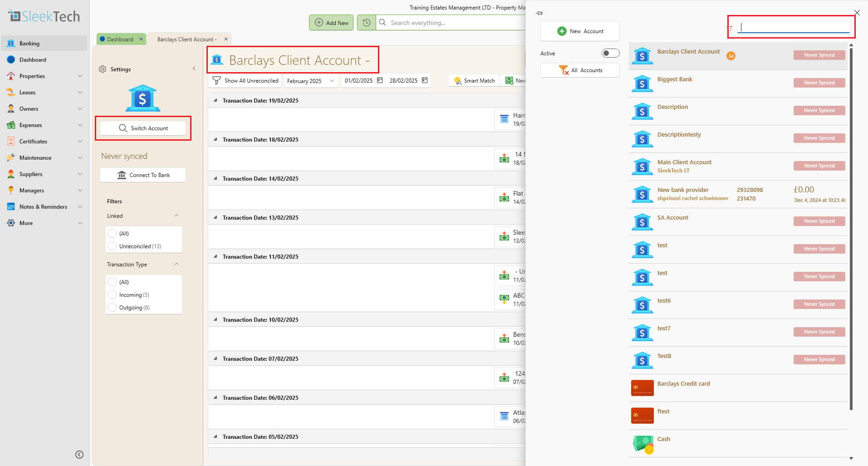Click the Add New button
Image resolution: width=868 pixels, height=466 pixels.
click(x=331, y=23)
